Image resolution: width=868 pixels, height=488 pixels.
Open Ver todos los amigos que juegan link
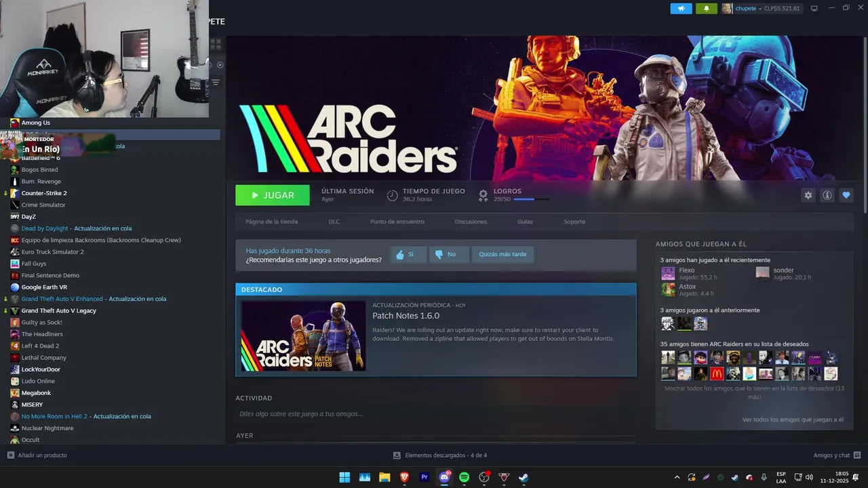[x=793, y=420]
